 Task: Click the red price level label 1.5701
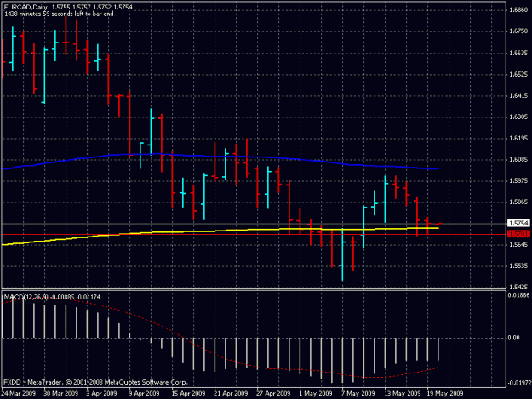[x=518, y=234]
